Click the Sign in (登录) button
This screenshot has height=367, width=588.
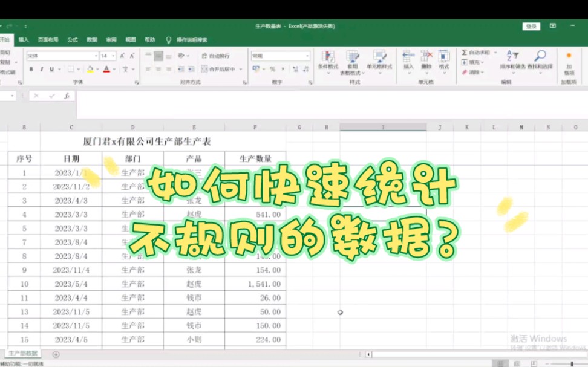[532, 27]
